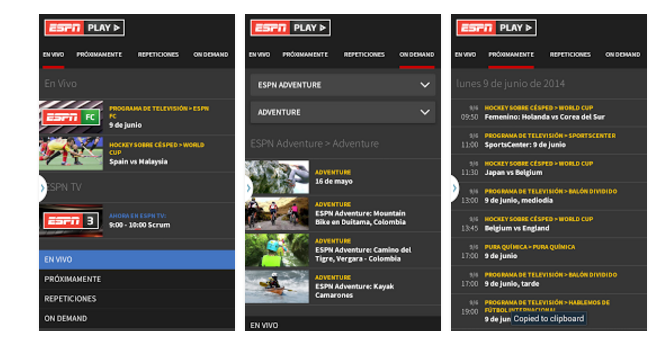Open ESPN 3 channel thumbnail
This screenshot has height=360, width=657.
point(71,221)
